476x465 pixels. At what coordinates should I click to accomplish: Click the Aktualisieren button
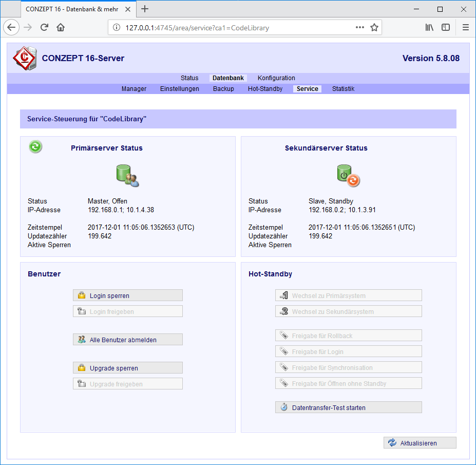pos(420,443)
